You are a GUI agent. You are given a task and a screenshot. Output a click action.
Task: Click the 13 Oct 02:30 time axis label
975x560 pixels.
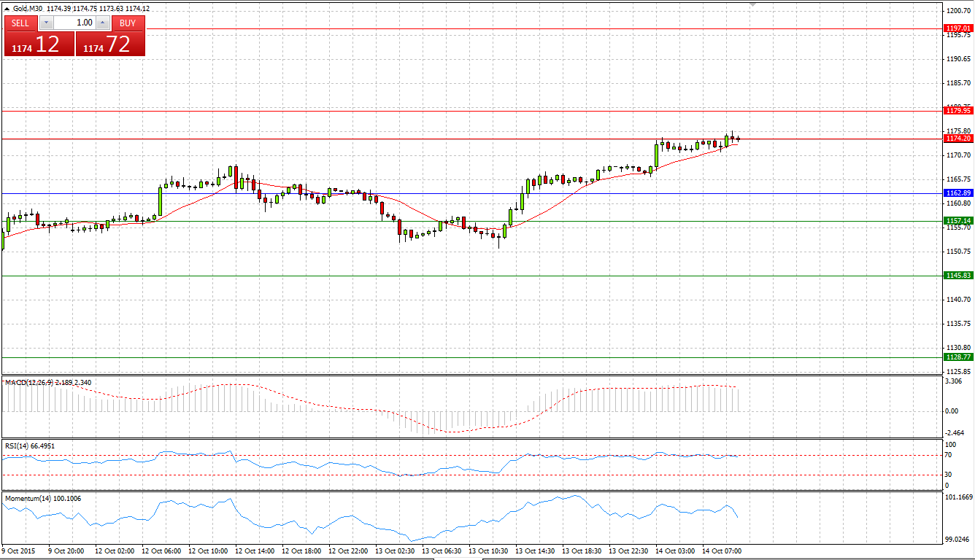(395, 551)
